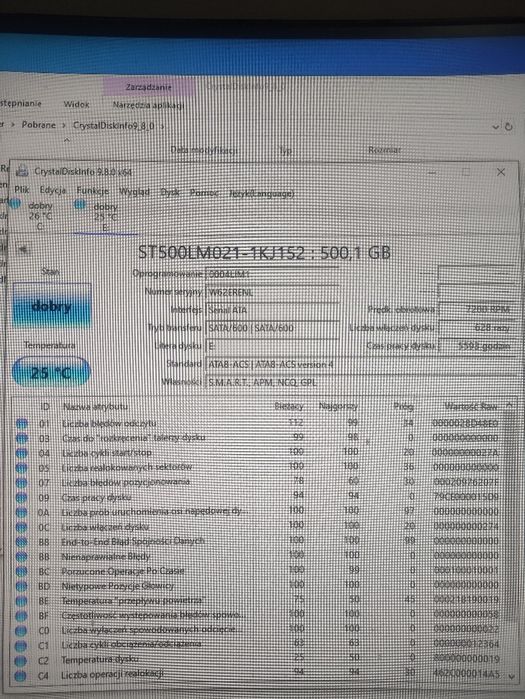Open Narzędzia aplikacji tab in Explorer
This screenshot has height=699, width=525.
[148, 106]
